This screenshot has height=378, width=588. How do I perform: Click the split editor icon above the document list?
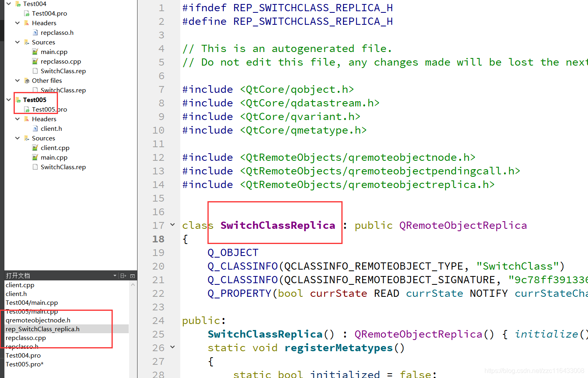124,275
